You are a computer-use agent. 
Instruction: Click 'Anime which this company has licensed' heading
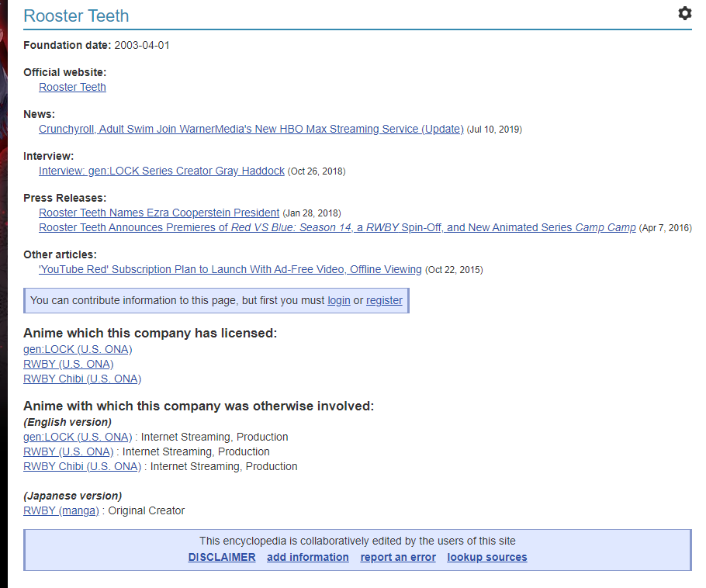tap(151, 333)
